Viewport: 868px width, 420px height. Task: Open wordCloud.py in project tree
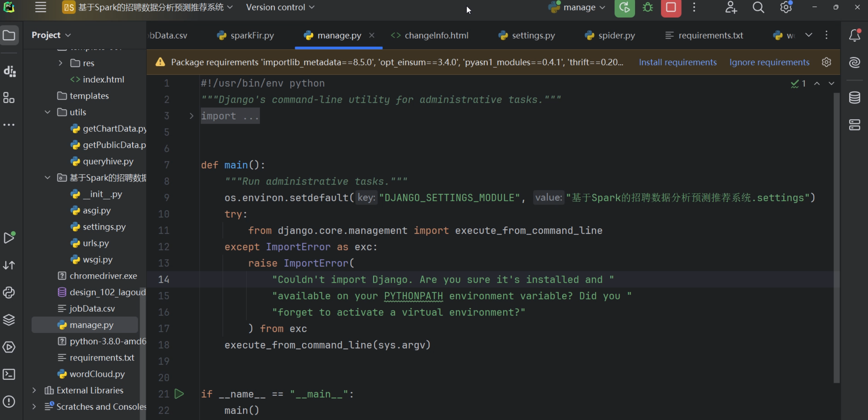(97, 374)
